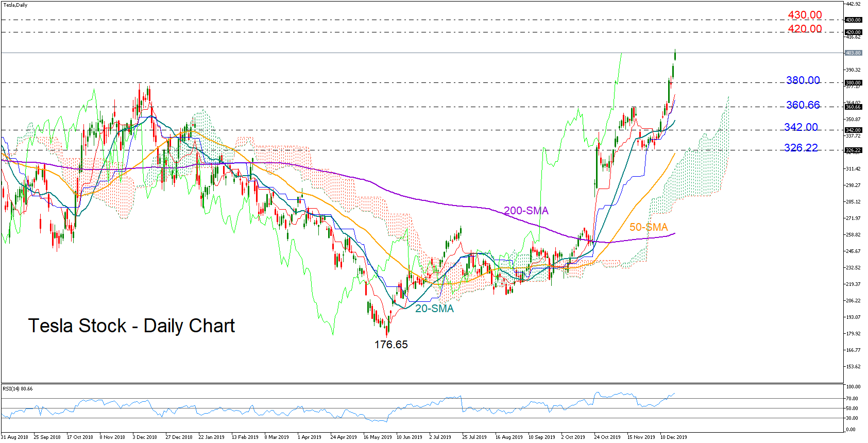Click the "285.12" price axis value
Image resolution: width=868 pixels, height=443 pixels.
pos(853,202)
